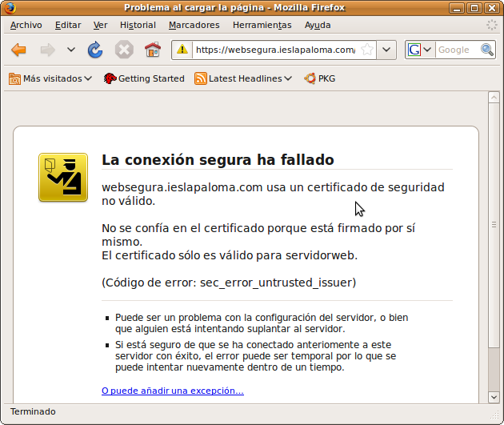Click the bookmark star in address bar
This screenshot has width=504, height=425.
click(x=366, y=50)
